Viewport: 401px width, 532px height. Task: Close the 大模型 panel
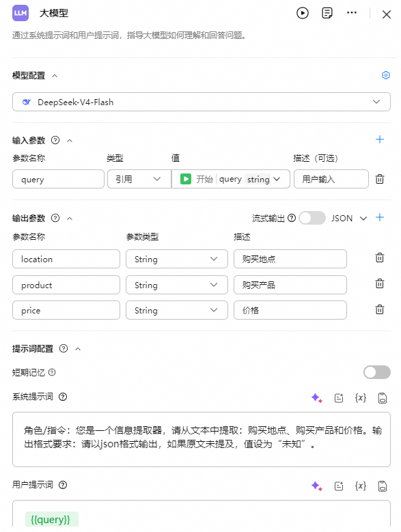click(x=387, y=14)
